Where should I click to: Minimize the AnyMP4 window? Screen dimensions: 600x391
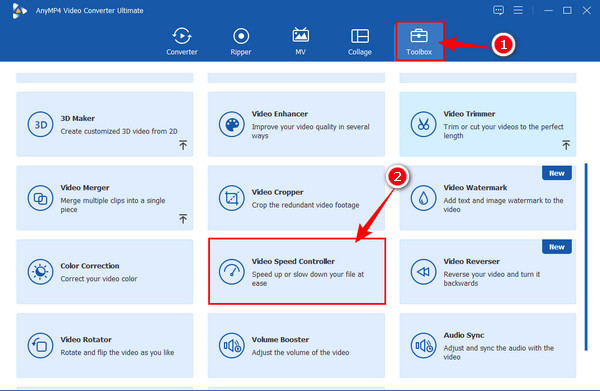[548, 10]
